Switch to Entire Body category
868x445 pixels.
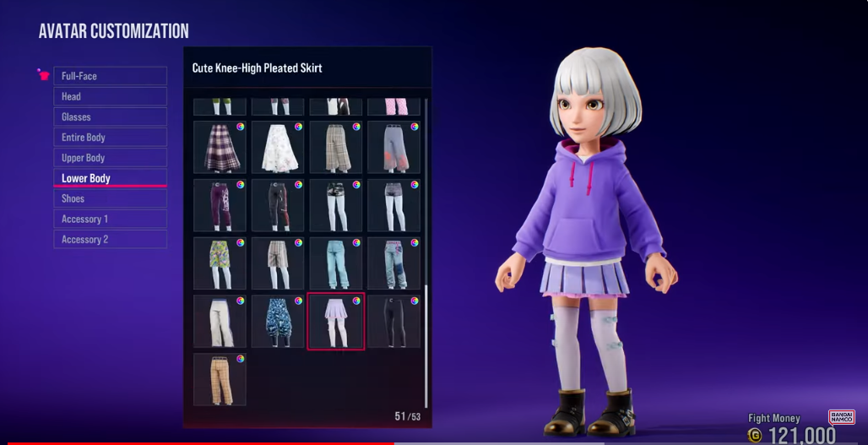pyautogui.click(x=110, y=138)
